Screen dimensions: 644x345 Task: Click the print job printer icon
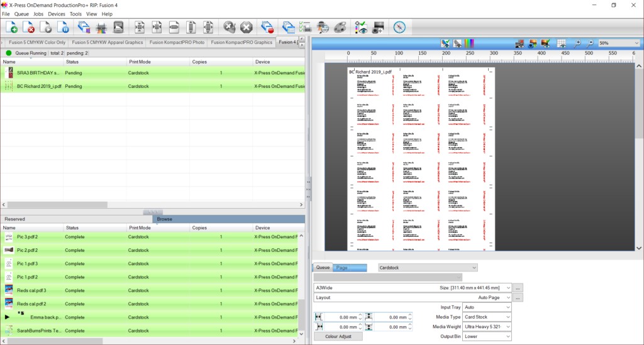101,28
